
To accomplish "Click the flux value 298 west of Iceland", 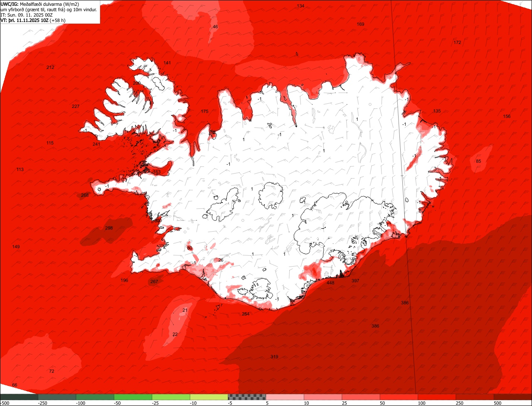I will [109, 228].
